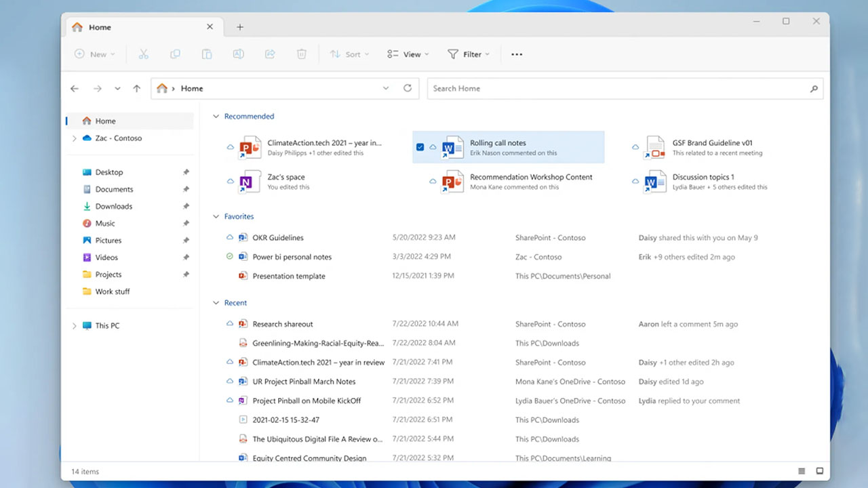Switch to large thumbnails view icon

click(819, 471)
